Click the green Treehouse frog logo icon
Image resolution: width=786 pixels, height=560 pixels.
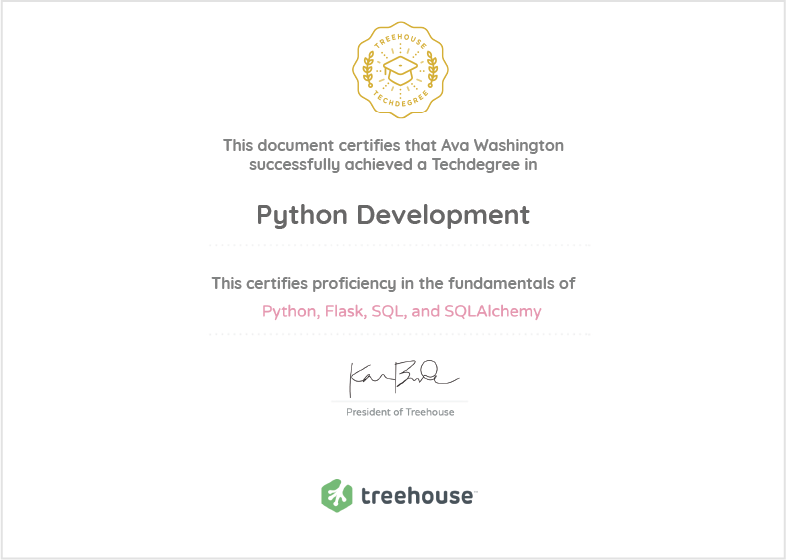coord(337,495)
